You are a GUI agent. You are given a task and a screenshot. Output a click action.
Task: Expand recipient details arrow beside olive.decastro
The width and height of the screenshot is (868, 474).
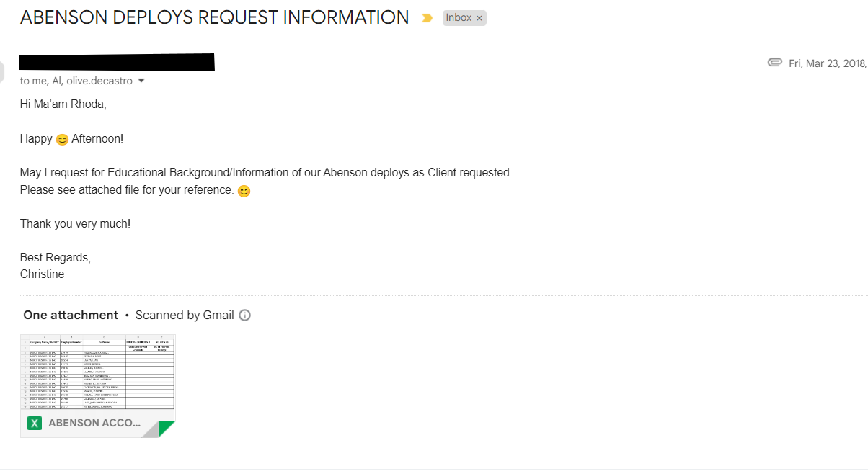tap(141, 81)
